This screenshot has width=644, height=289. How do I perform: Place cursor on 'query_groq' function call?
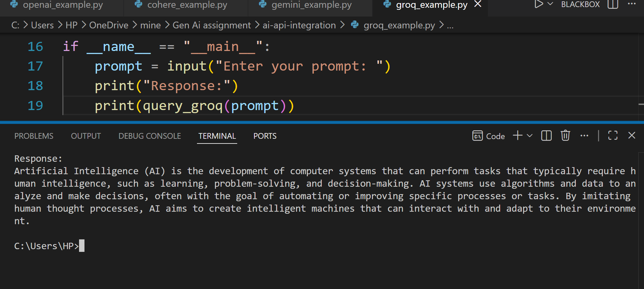pos(182,106)
